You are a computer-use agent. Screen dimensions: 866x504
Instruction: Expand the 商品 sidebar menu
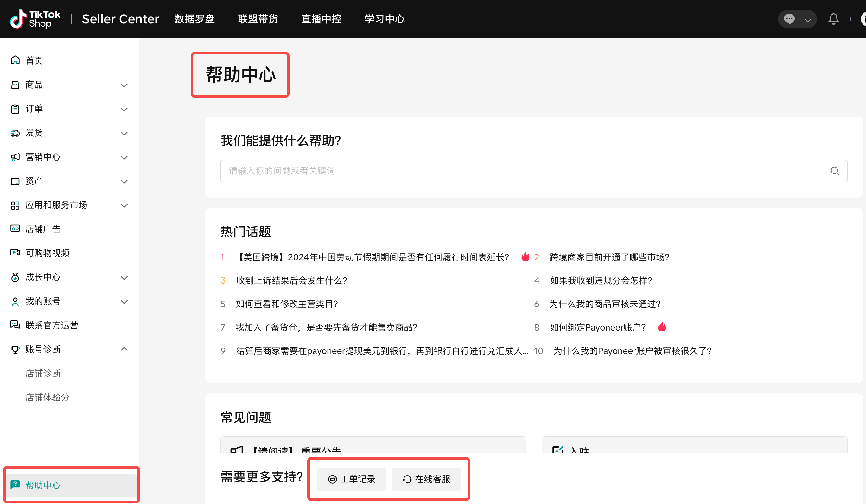[x=124, y=85]
